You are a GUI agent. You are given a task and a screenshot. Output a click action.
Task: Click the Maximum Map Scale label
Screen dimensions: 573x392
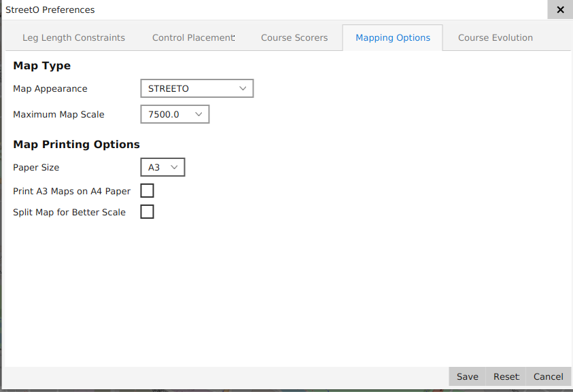[58, 115]
